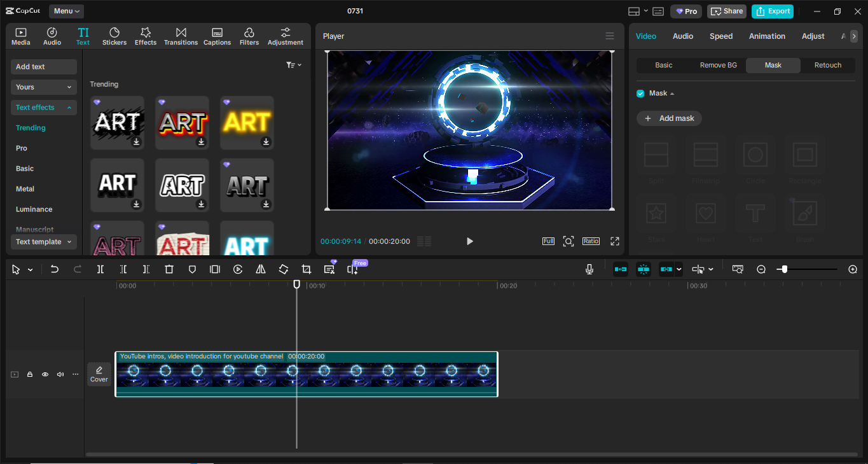Lock the video track
The width and height of the screenshot is (868, 464).
(29, 374)
